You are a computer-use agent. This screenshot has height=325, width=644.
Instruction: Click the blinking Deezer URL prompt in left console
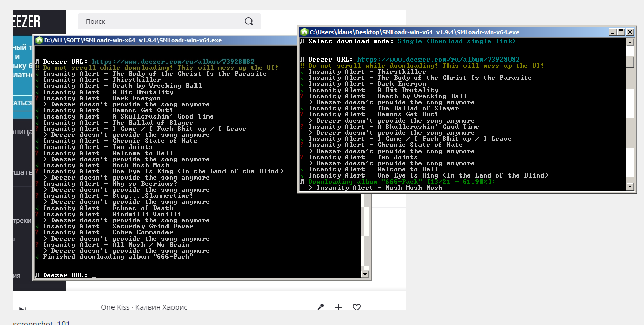click(x=66, y=275)
